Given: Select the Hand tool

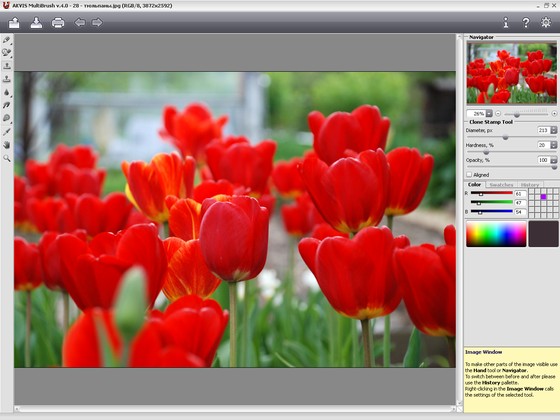Looking at the screenshot, I should point(7,145).
